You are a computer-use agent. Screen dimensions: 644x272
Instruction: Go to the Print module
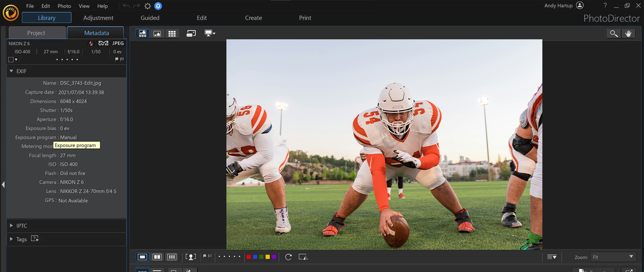(305, 18)
